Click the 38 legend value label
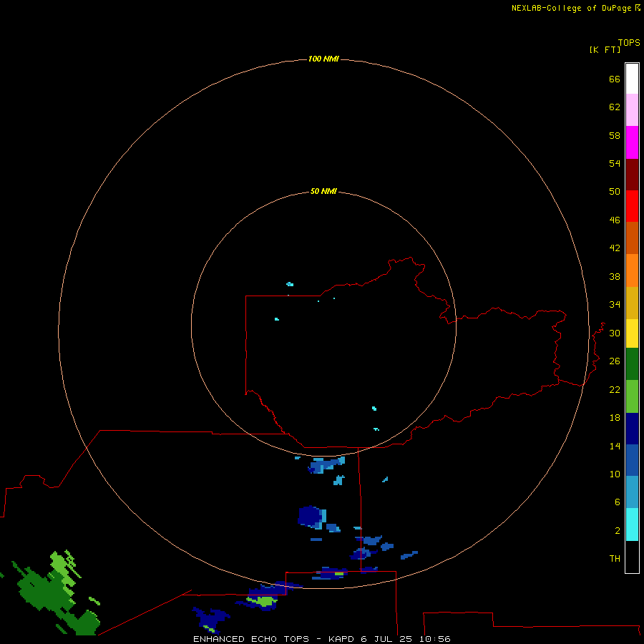 (615, 276)
